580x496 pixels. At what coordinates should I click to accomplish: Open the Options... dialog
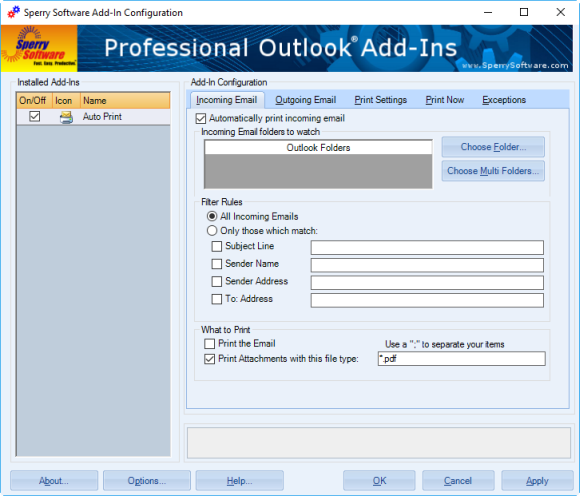point(147,481)
